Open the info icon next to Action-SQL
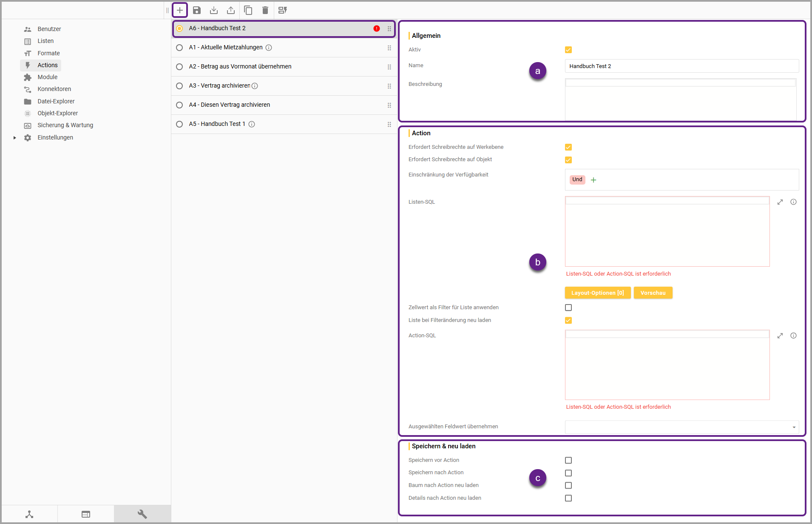The image size is (812, 524). 793,336
